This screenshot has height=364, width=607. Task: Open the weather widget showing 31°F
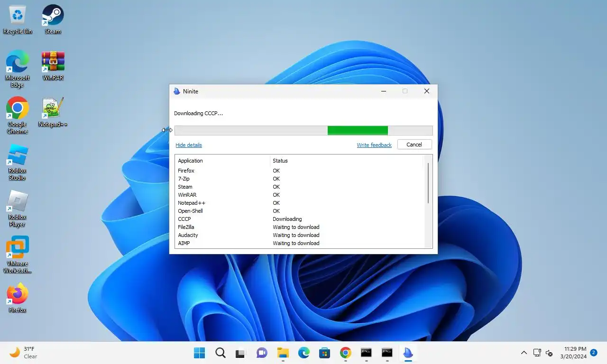click(24, 353)
